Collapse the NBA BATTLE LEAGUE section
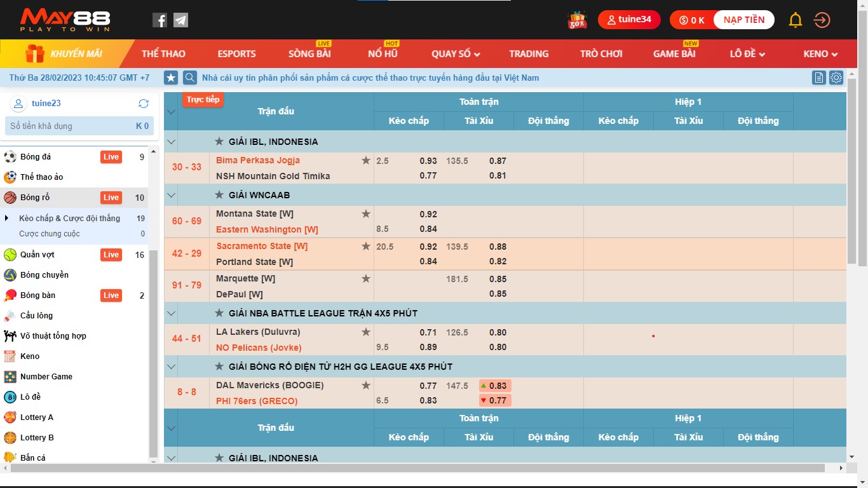The image size is (868, 488). [x=171, y=313]
